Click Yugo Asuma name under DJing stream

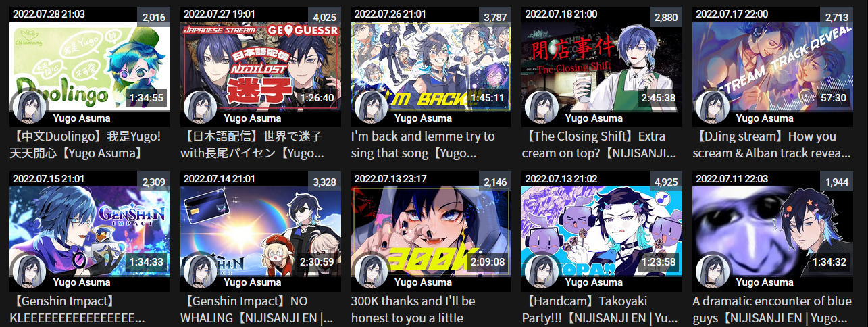(765, 118)
